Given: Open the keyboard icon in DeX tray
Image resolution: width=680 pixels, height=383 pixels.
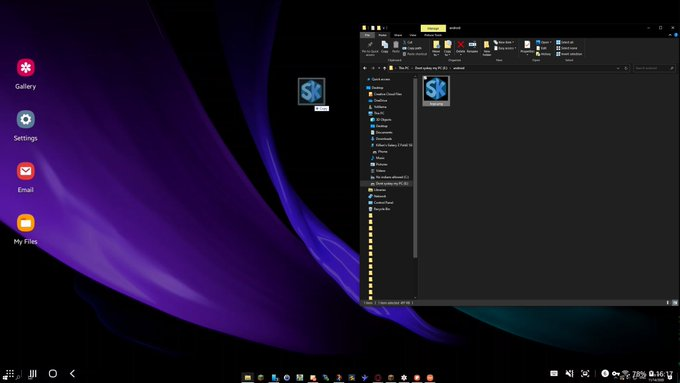Looking at the screenshot, I should [554, 373].
